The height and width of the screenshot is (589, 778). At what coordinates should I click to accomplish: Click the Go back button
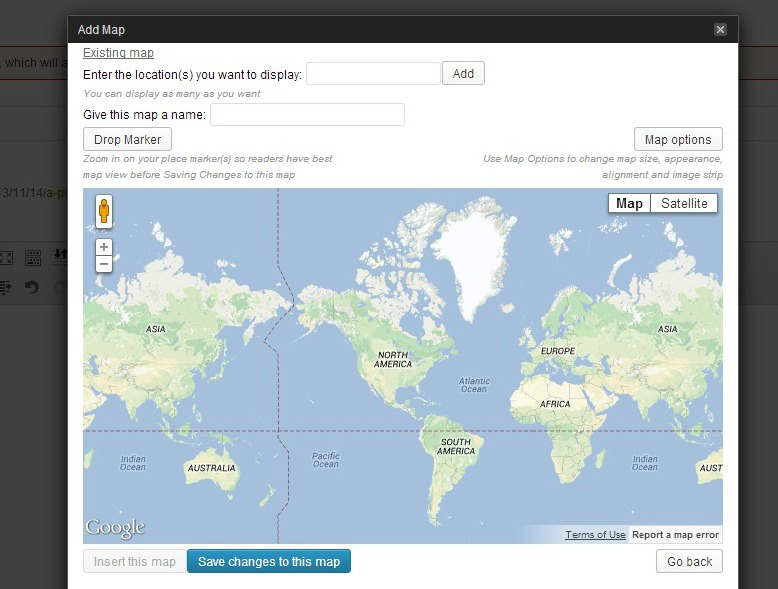(x=689, y=561)
